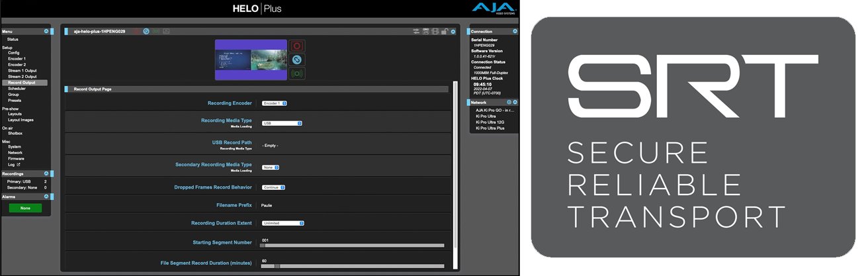The width and height of the screenshot is (868, 276).
Task: Open Dropped Frames Record Behavior dropdown
Action: pos(273,187)
